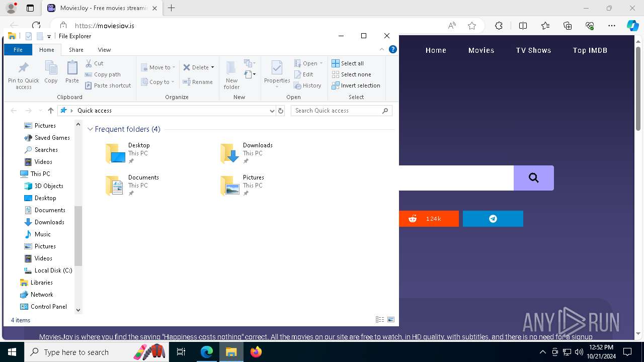Click Select all in ribbon
644x362 pixels.
[348, 63]
